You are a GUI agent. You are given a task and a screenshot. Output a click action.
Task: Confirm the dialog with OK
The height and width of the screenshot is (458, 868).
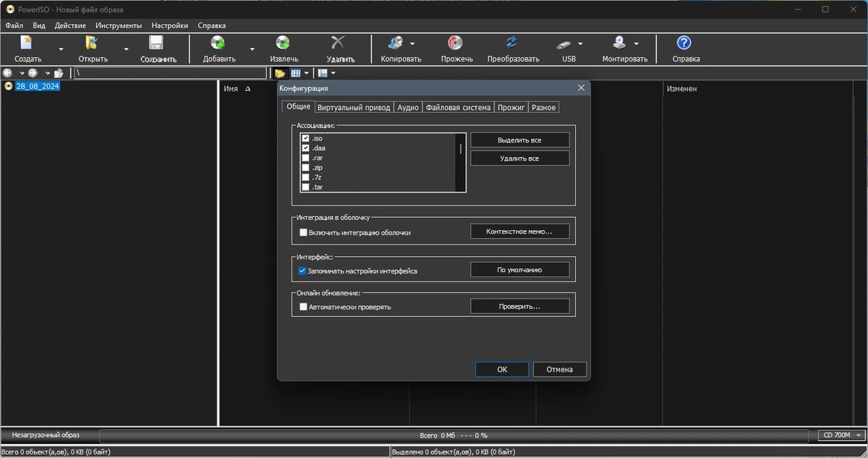pyautogui.click(x=502, y=369)
